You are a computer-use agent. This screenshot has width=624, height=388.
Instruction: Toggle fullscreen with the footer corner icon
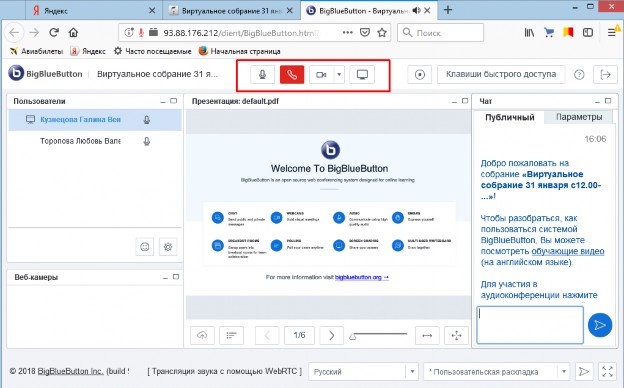[608, 372]
